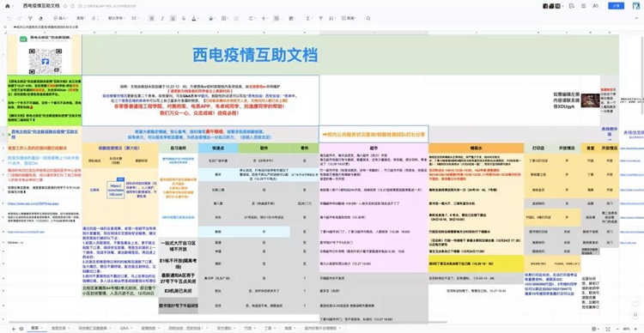Click the redo arrow in toolbar

point(19,19)
